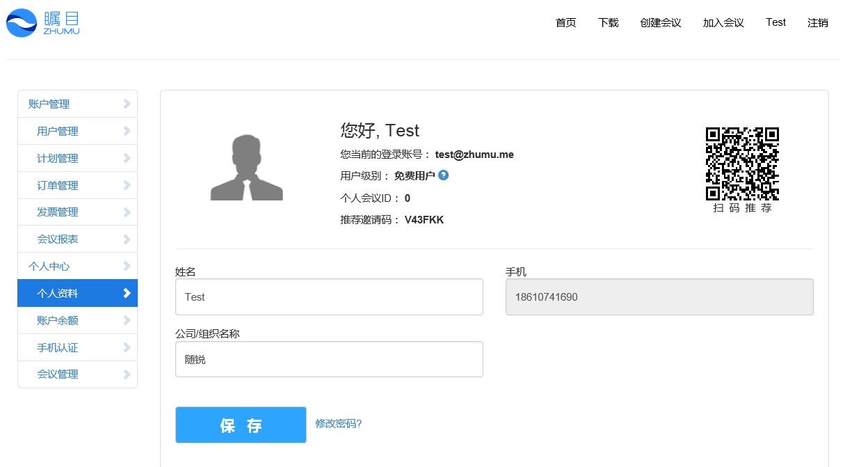Open 首页 in the top navigation
Viewport: 868px width, 467px height.
565,22
